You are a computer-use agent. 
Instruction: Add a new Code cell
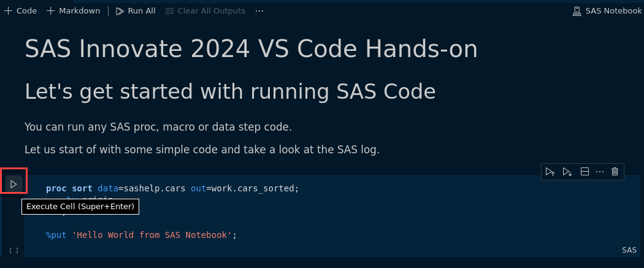coord(21,11)
